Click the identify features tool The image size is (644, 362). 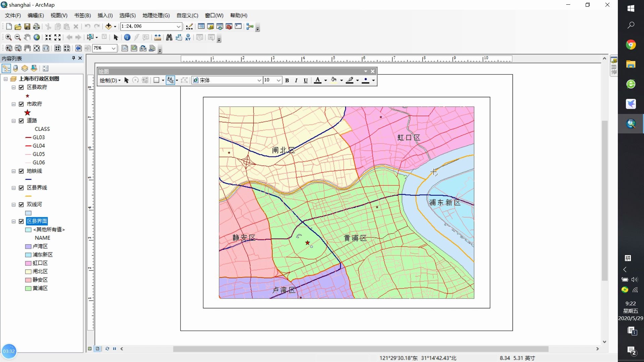tap(127, 37)
